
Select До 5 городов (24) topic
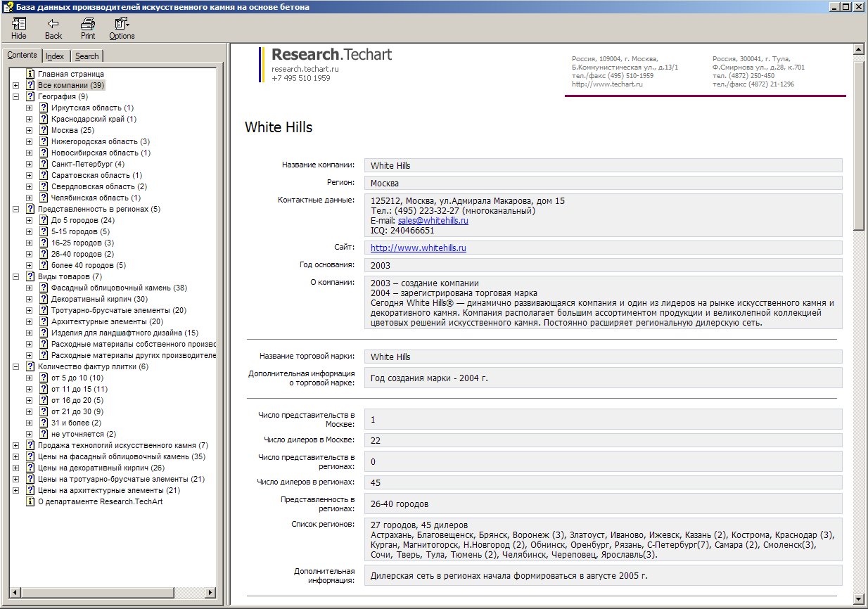(83, 220)
